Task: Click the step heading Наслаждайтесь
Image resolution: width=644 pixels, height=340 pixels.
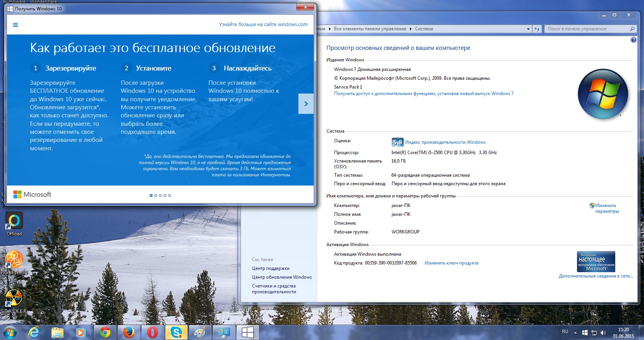Action: pyautogui.click(x=247, y=68)
